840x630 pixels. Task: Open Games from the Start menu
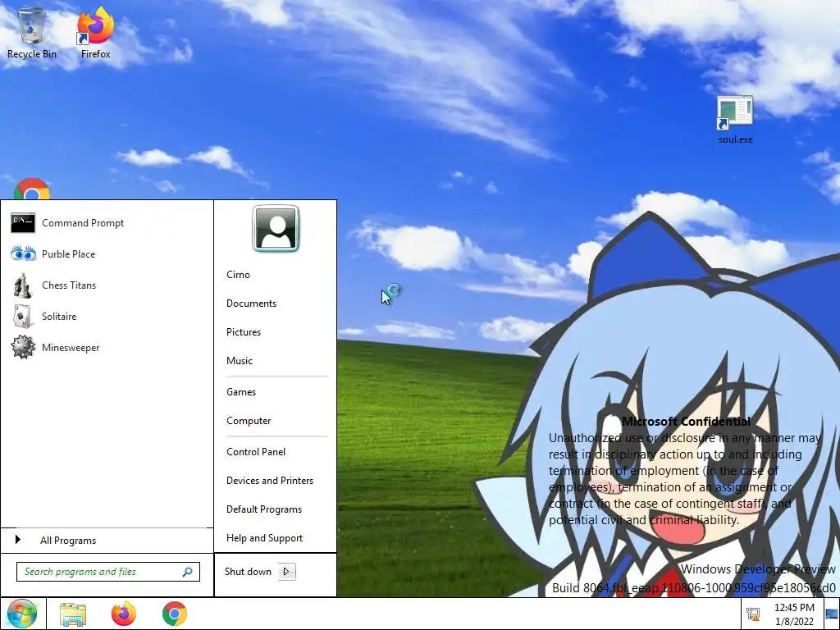(x=241, y=391)
